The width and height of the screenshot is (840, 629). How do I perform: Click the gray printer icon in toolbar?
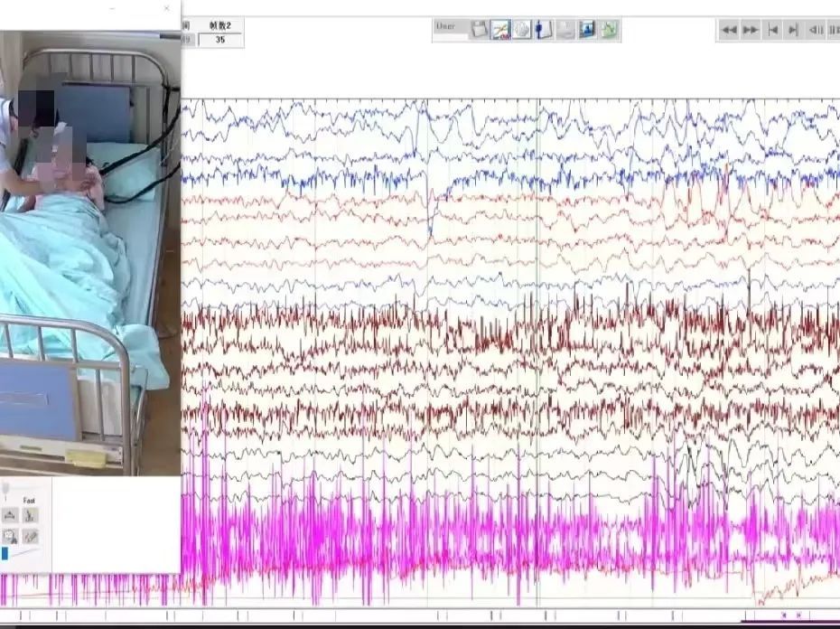click(x=565, y=29)
